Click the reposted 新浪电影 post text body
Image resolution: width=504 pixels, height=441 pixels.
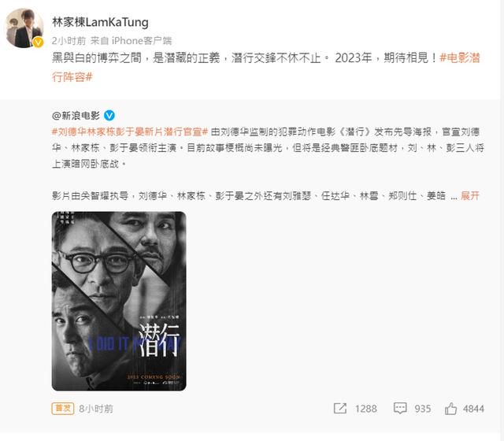(x=268, y=164)
